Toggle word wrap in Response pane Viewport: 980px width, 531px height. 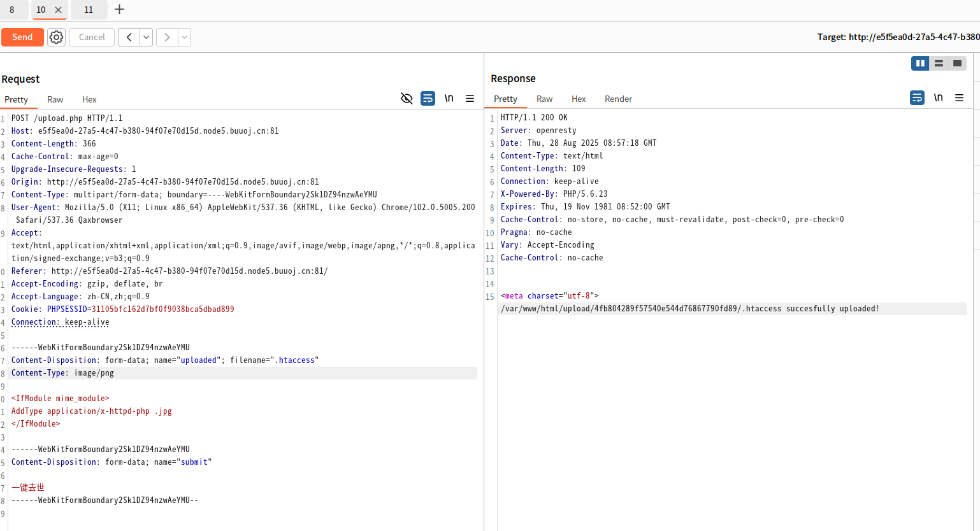click(917, 98)
